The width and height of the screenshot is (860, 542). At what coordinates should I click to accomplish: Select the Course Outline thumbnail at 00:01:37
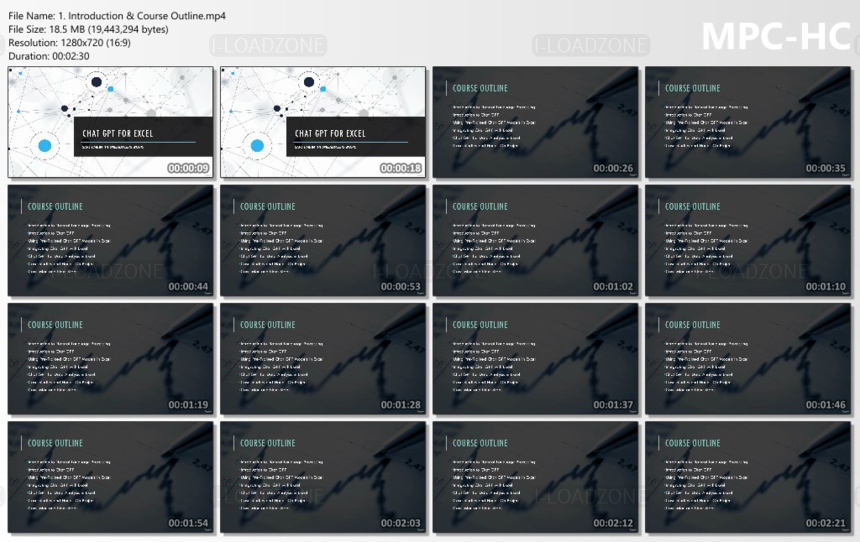535,359
